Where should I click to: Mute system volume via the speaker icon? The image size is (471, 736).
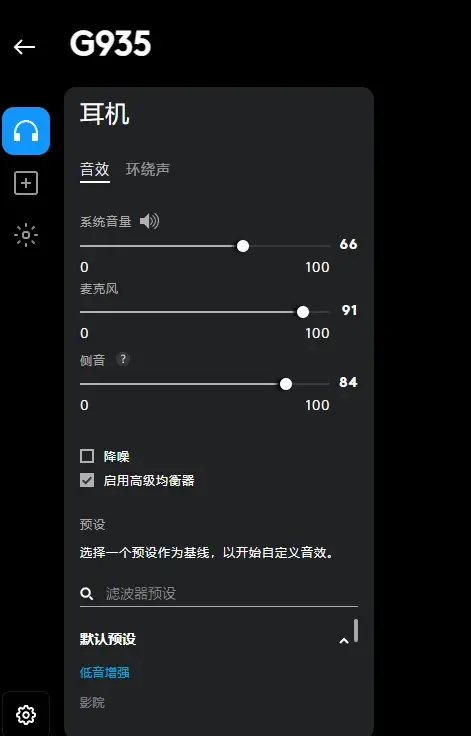click(x=150, y=221)
